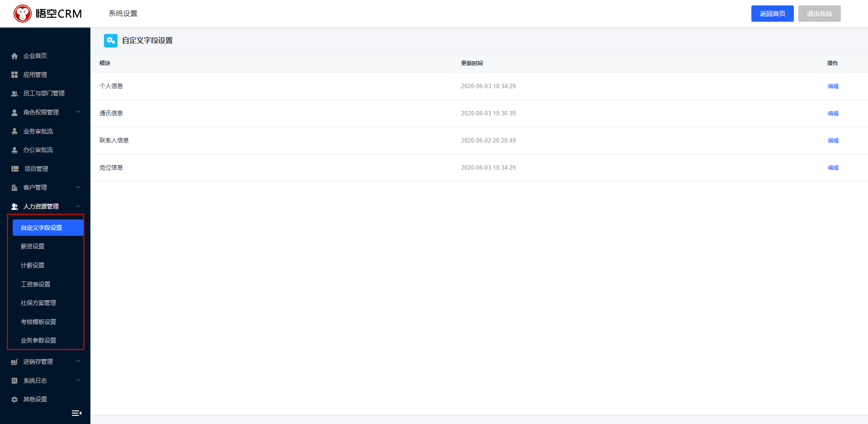Select the 自定义字段设置 submenu item

[48, 228]
